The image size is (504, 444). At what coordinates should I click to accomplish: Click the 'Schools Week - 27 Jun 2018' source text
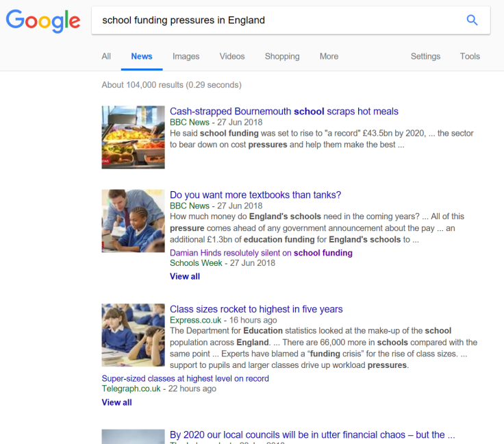point(223,263)
